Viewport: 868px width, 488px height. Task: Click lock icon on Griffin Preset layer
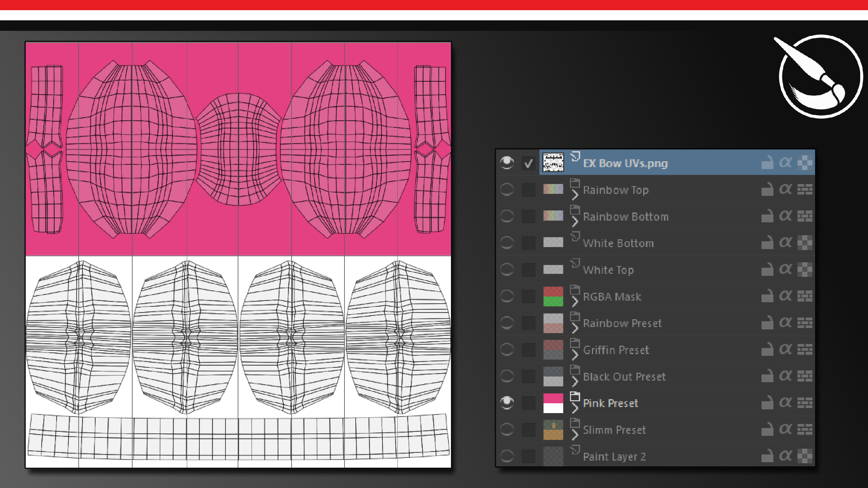tap(767, 349)
